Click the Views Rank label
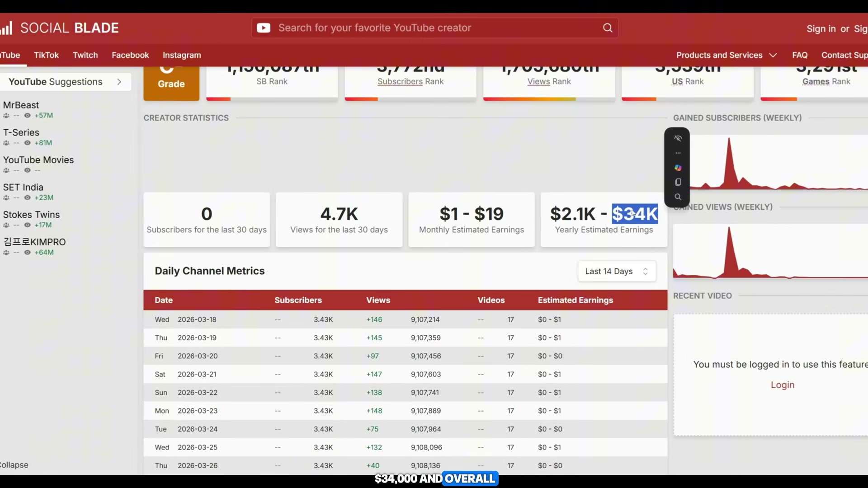Image resolution: width=868 pixels, height=488 pixels. coord(549,81)
